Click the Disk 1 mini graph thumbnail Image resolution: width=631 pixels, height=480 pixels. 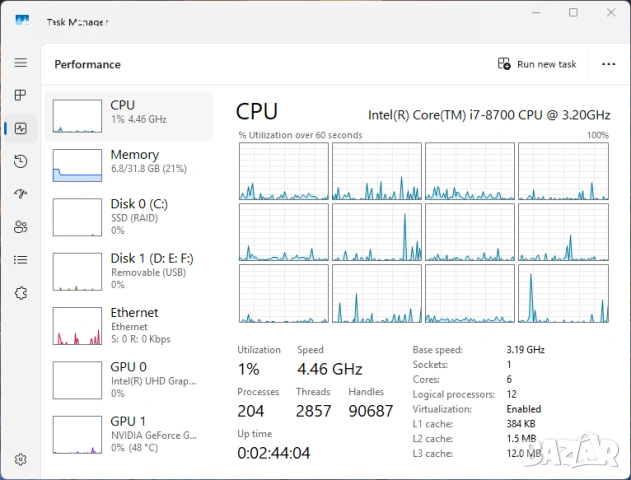coord(77,272)
